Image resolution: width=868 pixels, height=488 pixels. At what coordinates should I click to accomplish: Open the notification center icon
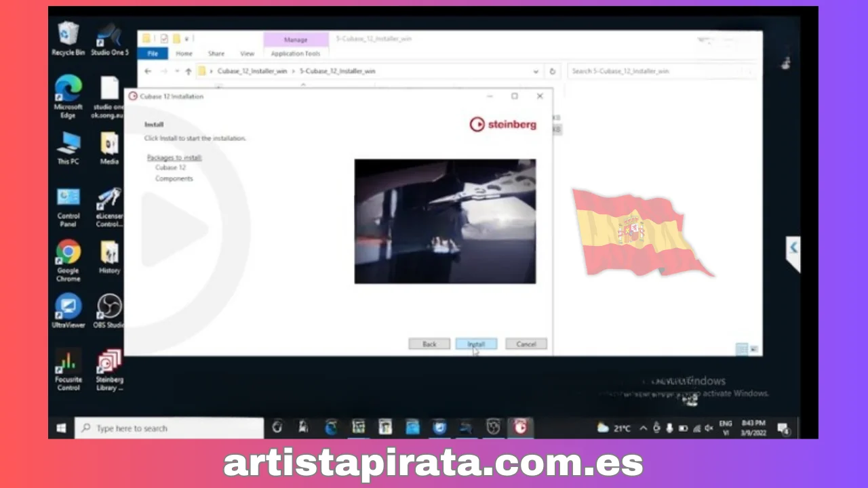coord(783,428)
